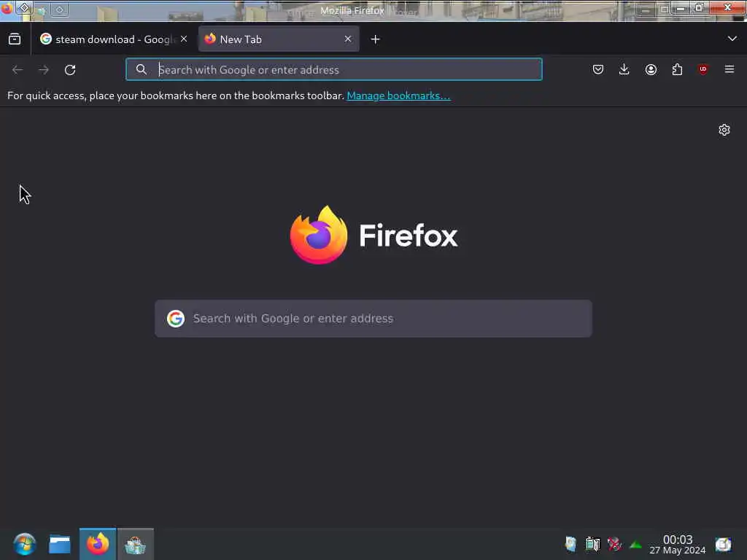Open the Firefox account menu

651,69
